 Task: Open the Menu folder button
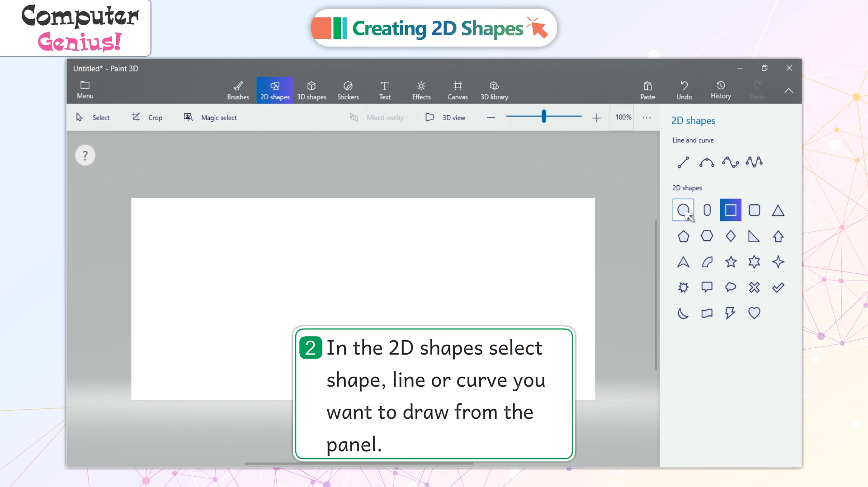coord(85,90)
